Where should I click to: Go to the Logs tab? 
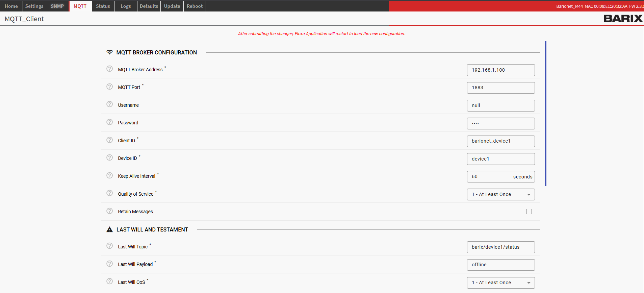click(126, 6)
